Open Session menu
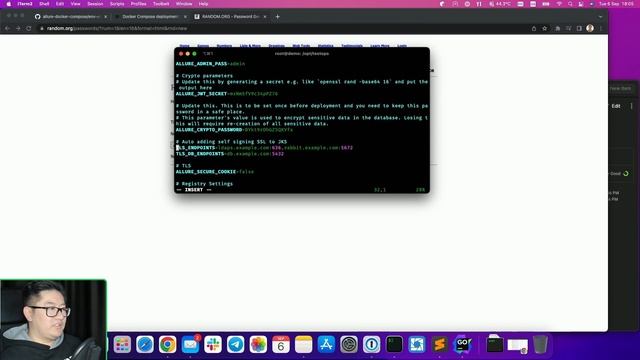The height and width of the screenshot is (360, 640). click(95, 4)
